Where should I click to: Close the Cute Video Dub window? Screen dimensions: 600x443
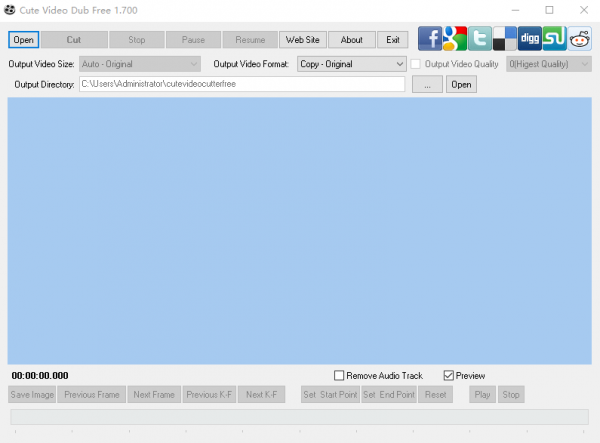(x=584, y=10)
